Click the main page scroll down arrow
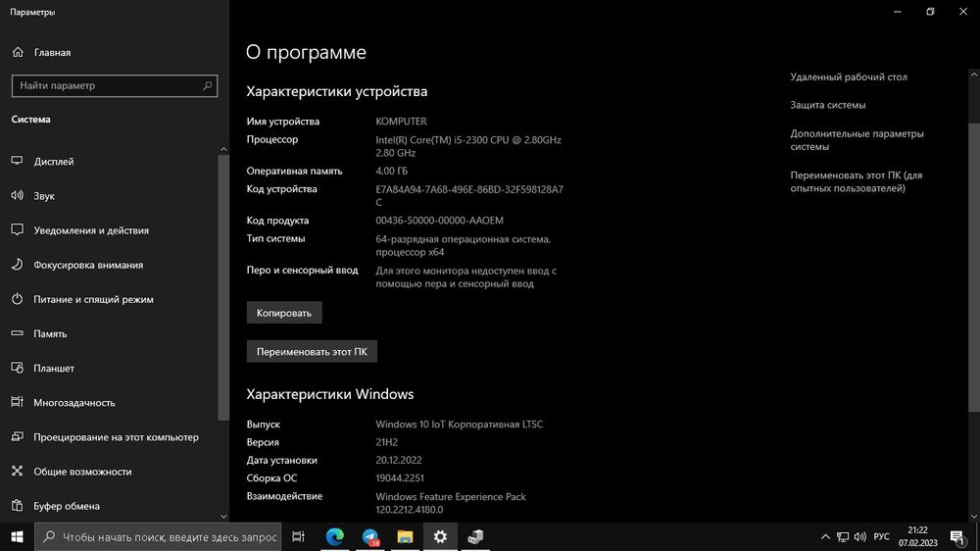This screenshot has width=980, height=551. click(974, 517)
